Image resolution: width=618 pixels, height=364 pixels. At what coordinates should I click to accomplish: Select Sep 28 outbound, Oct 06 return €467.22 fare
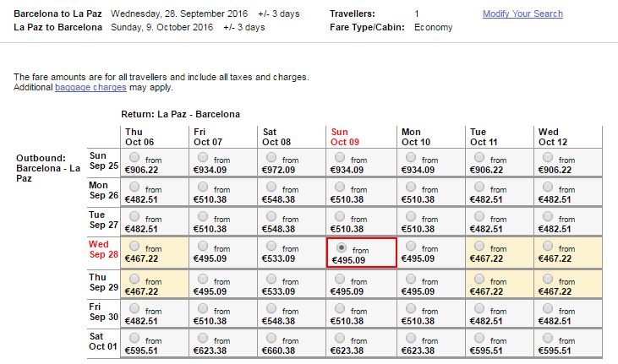tap(134, 247)
